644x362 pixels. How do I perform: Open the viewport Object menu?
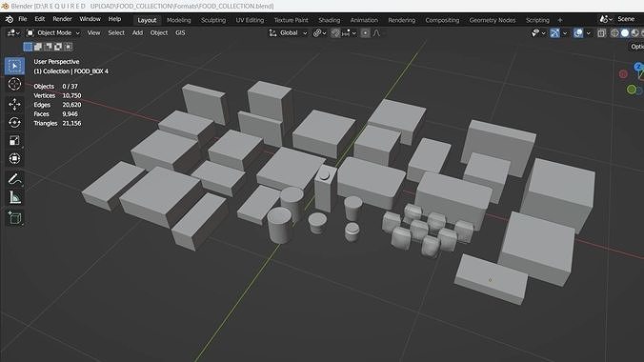click(x=158, y=33)
